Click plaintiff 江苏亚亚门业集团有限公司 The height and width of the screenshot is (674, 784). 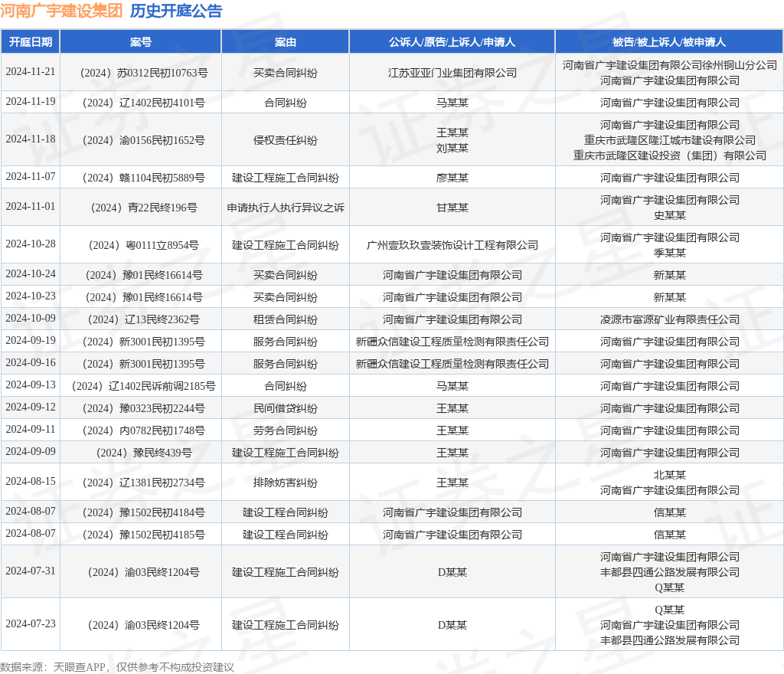(452, 73)
